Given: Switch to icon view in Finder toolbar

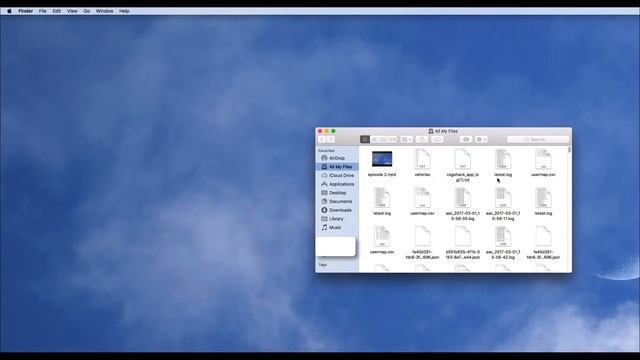Looking at the screenshot, I should coord(365,140).
